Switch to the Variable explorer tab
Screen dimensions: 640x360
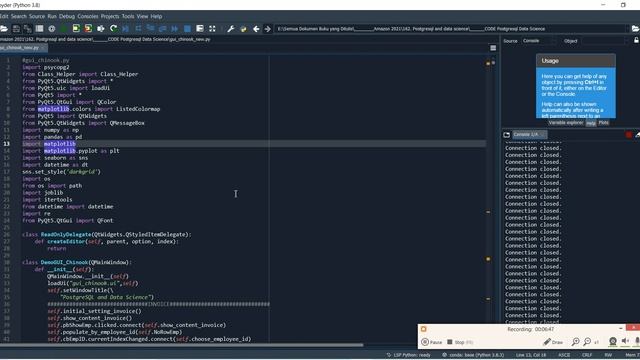566,123
